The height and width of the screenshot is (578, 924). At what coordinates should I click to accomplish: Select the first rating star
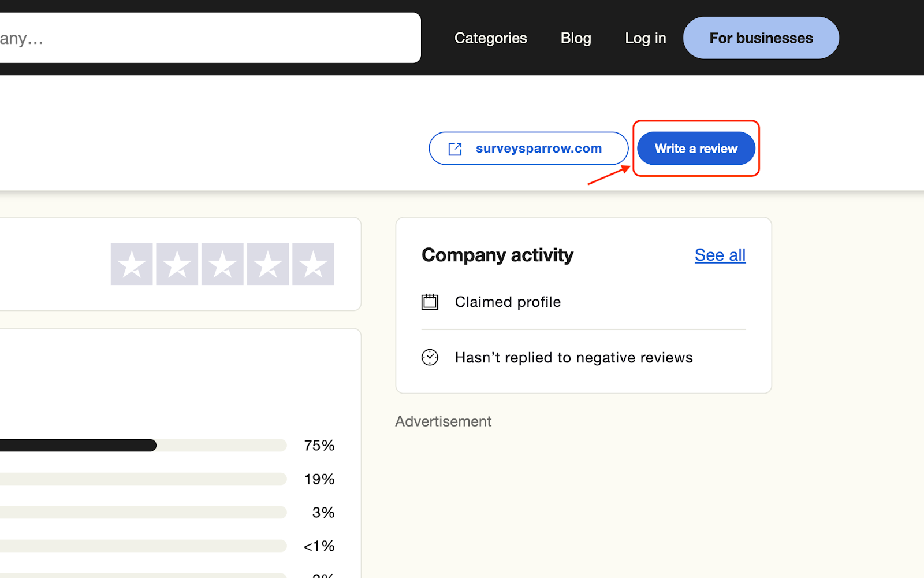click(x=132, y=264)
